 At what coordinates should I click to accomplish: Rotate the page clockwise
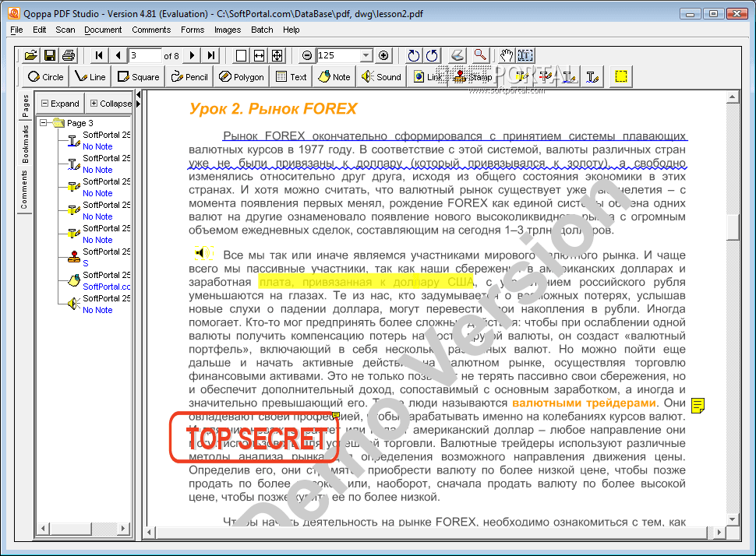[x=413, y=55]
